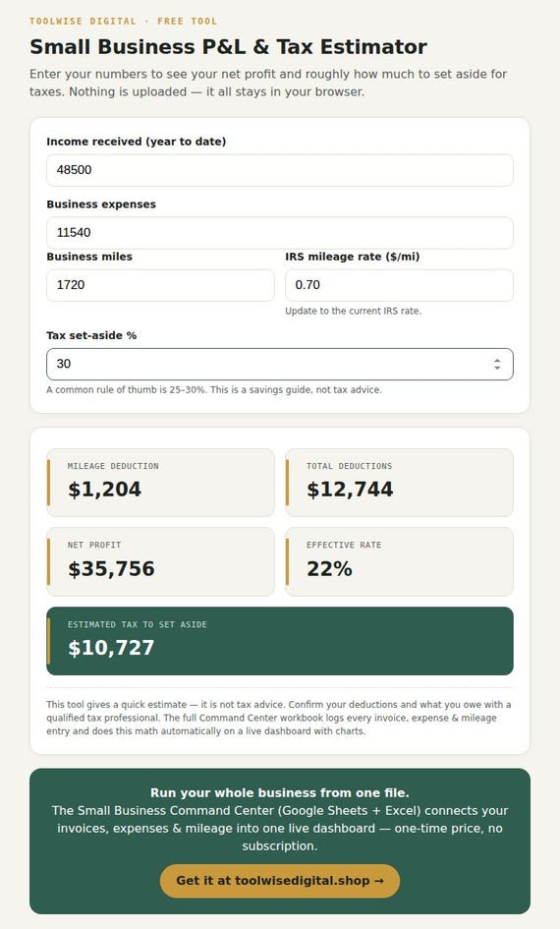Edit the Business miles field showing 1720

click(160, 285)
